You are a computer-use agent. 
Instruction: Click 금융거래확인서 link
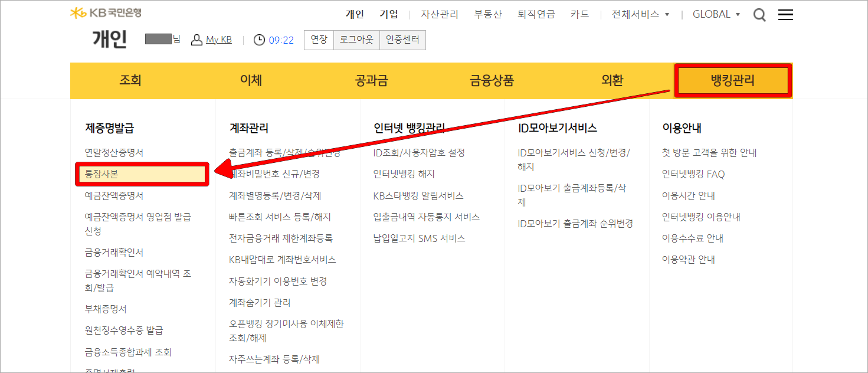pos(114,252)
